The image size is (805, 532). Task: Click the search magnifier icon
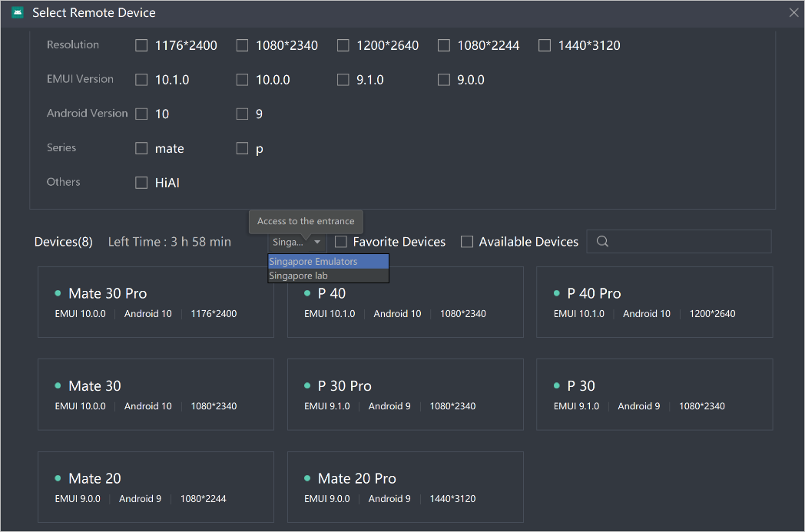coord(602,241)
